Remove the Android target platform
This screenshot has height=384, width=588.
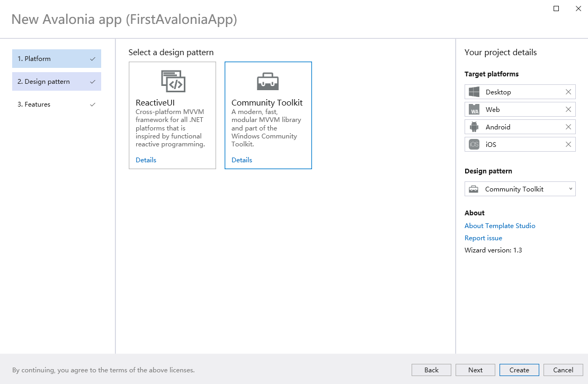coord(568,127)
